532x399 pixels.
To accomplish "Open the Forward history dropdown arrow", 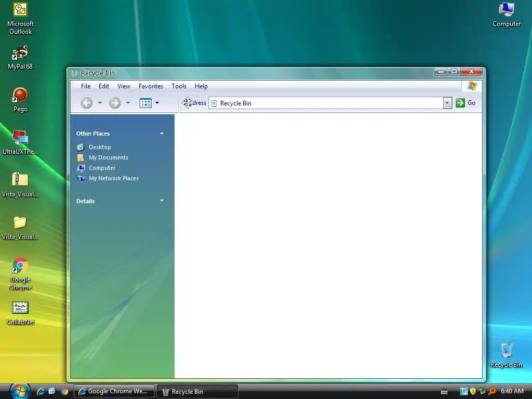I will [128, 103].
